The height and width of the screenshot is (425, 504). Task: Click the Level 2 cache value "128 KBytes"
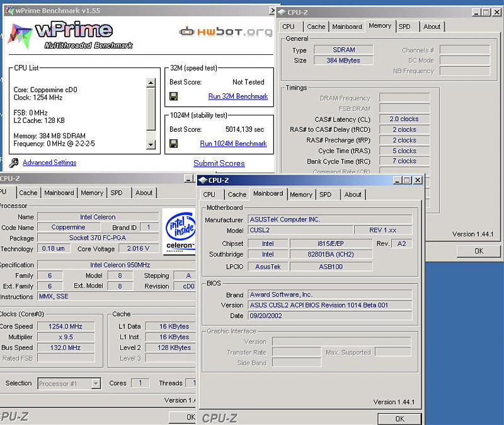pos(171,347)
